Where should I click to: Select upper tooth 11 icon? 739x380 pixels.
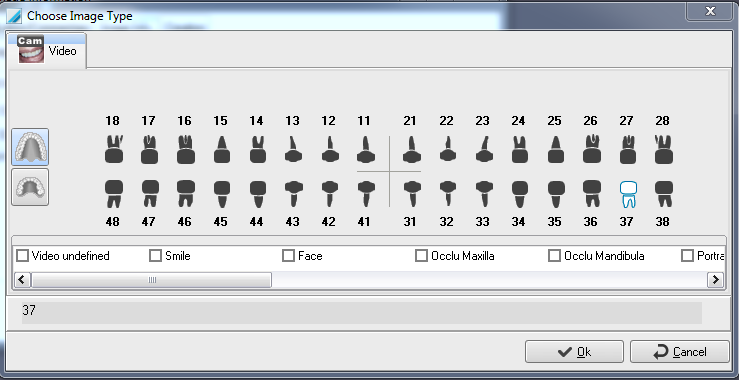coord(366,149)
